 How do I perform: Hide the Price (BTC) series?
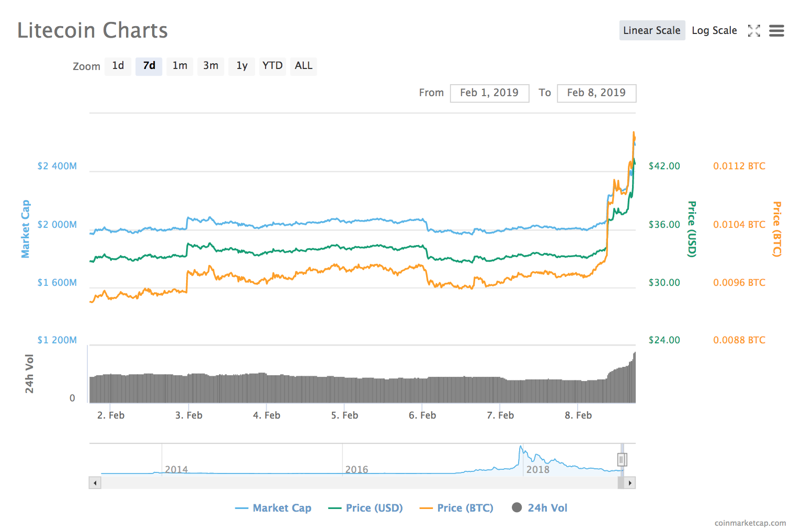(x=465, y=507)
